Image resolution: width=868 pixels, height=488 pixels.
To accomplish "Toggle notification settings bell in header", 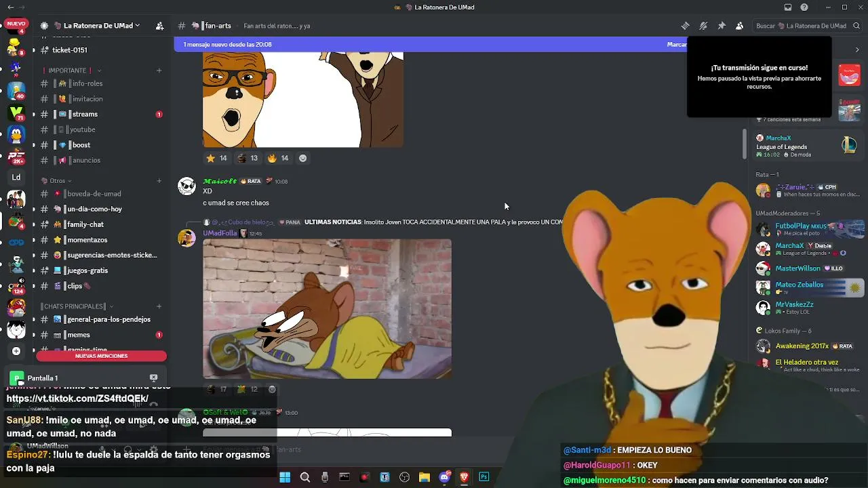I will tap(703, 26).
